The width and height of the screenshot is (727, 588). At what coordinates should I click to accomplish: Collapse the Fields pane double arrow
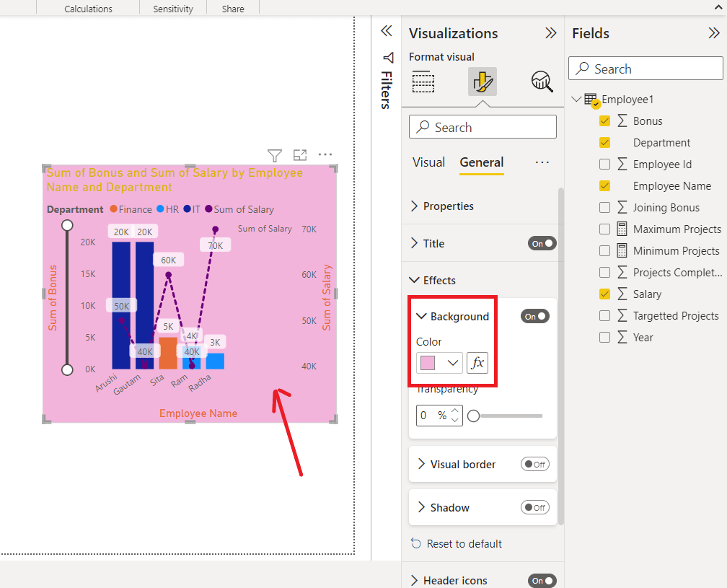click(715, 32)
